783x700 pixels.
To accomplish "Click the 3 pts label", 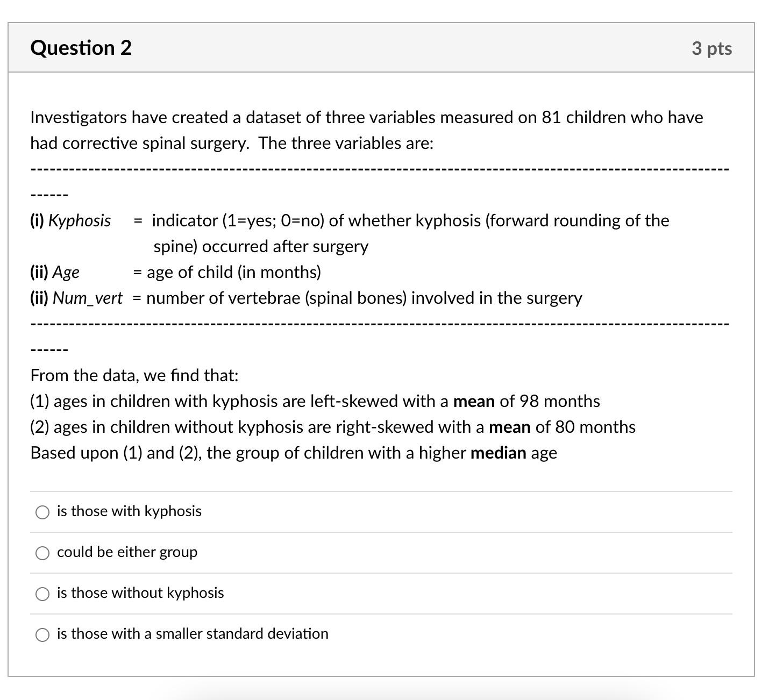I will pos(712,48).
